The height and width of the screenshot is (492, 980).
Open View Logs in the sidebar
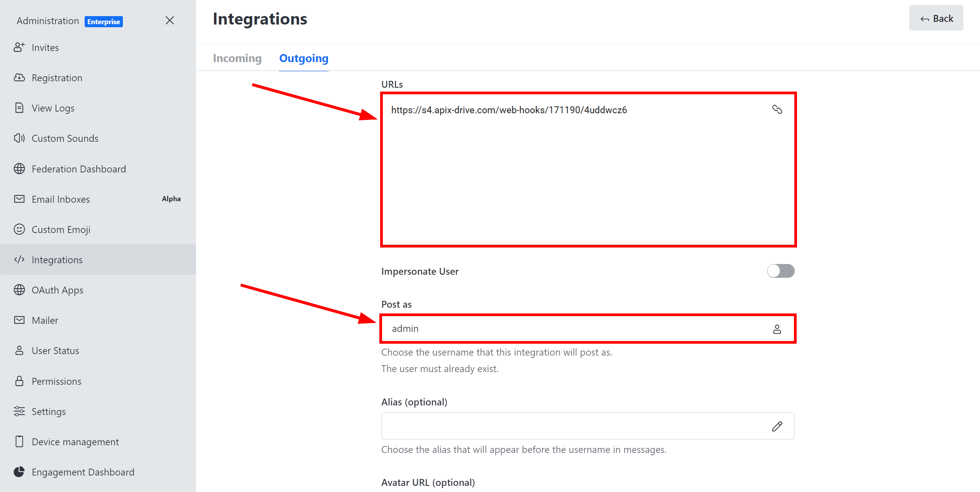98,108
